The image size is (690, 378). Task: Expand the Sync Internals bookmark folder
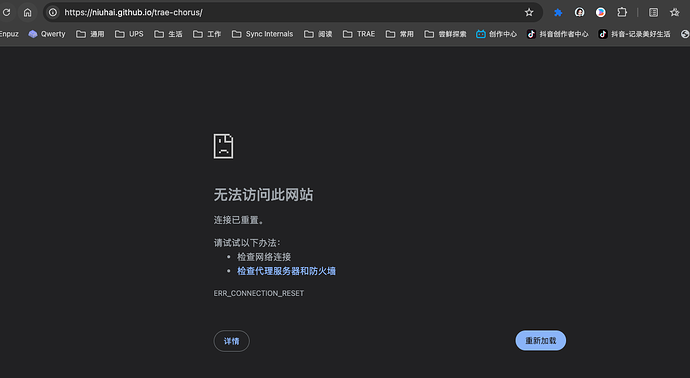[262, 34]
